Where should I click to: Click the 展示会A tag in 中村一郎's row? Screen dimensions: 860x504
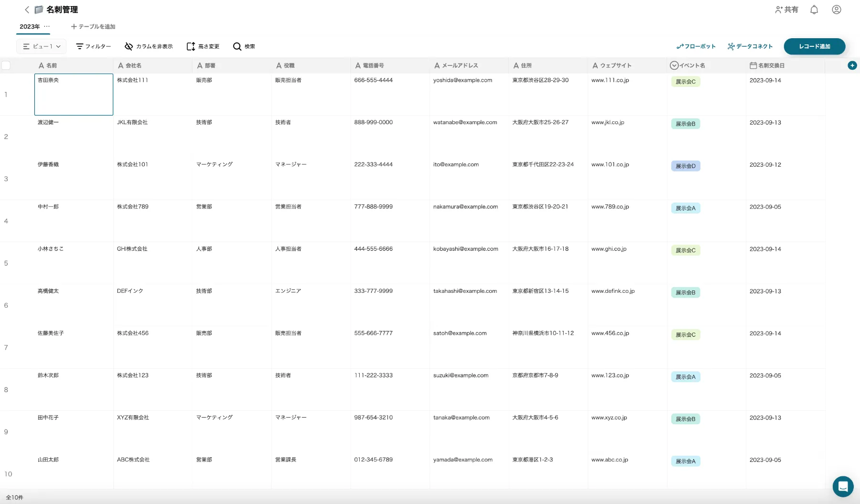click(686, 208)
